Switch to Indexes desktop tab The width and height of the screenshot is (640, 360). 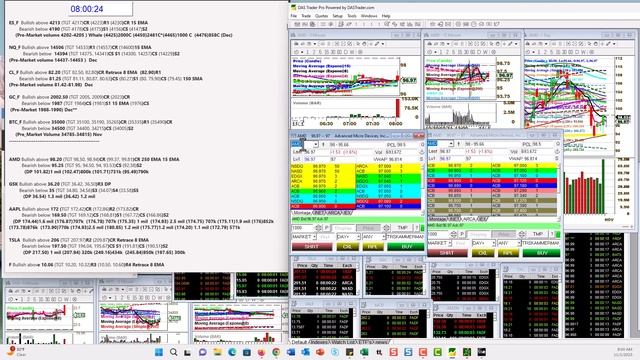coord(320,342)
